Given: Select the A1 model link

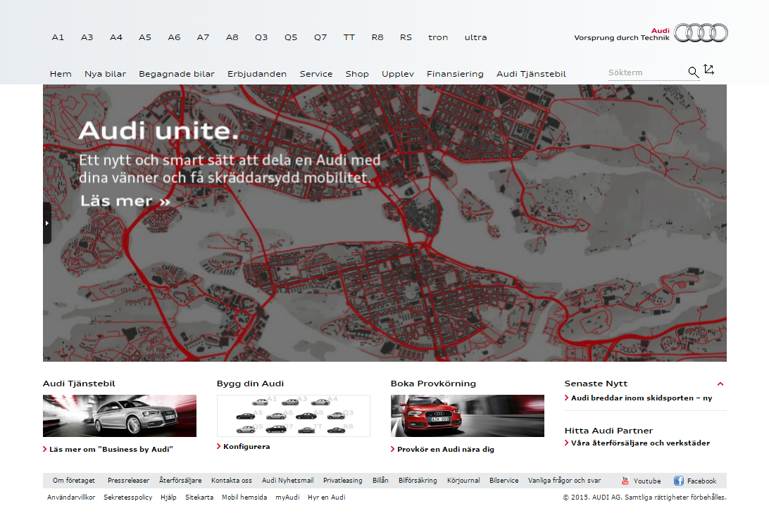Looking at the screenshot, I should [58, 37].
